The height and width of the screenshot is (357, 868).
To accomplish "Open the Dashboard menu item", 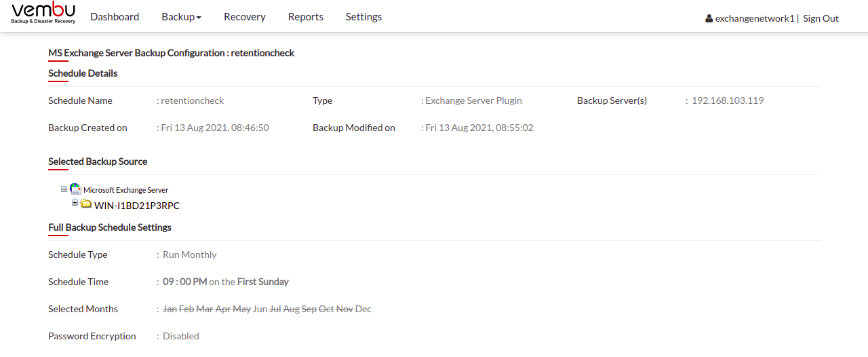I will coord(115,17).
